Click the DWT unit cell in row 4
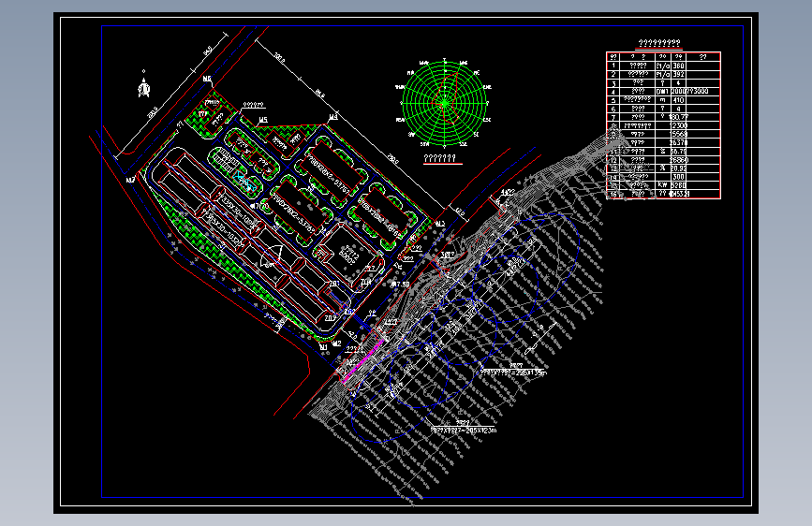Screen dimensions: 812x526 663,91
